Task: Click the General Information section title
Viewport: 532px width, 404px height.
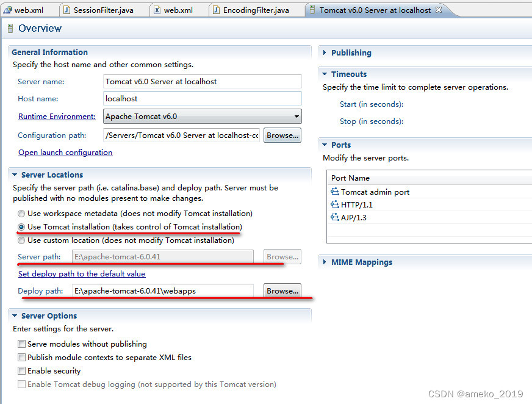Action: pyautogui.click(x=49, y=52)
